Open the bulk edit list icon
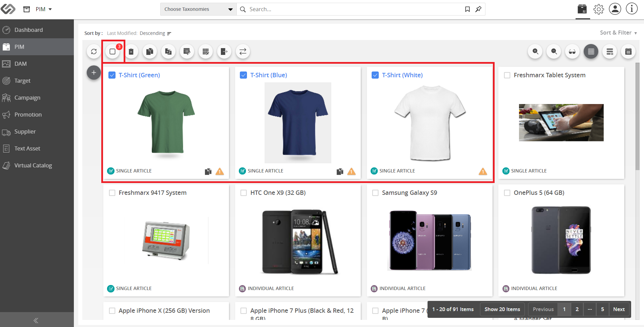This screenshot has height=327, width=644. (x=187, y=52)
